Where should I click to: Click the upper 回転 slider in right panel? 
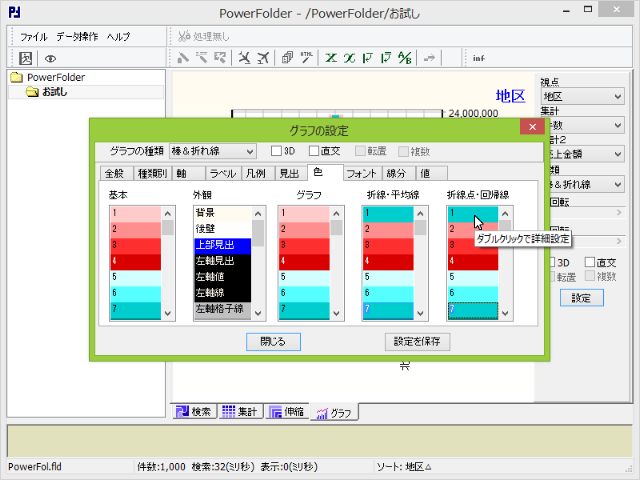coord(587,212)
